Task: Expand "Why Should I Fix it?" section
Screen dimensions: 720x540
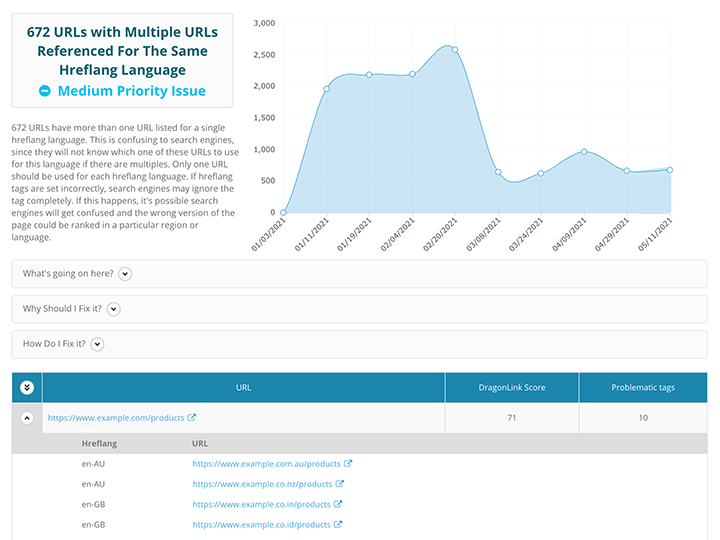Action: coord(114,309)
